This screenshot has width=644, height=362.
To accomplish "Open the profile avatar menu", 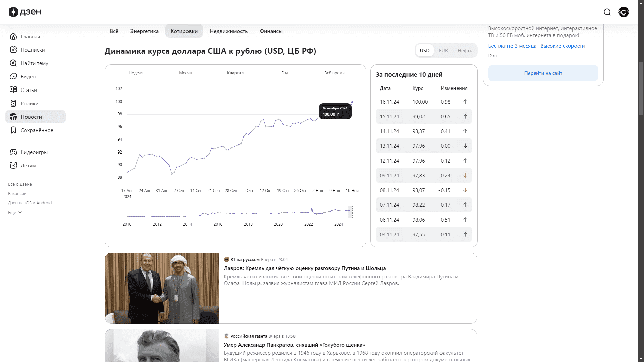I will click(x=624, y=12).
